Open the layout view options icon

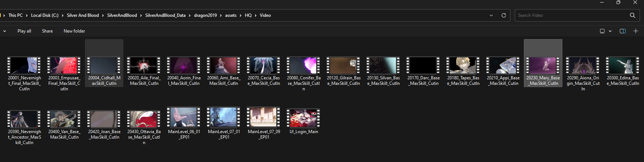pos(602,31)
